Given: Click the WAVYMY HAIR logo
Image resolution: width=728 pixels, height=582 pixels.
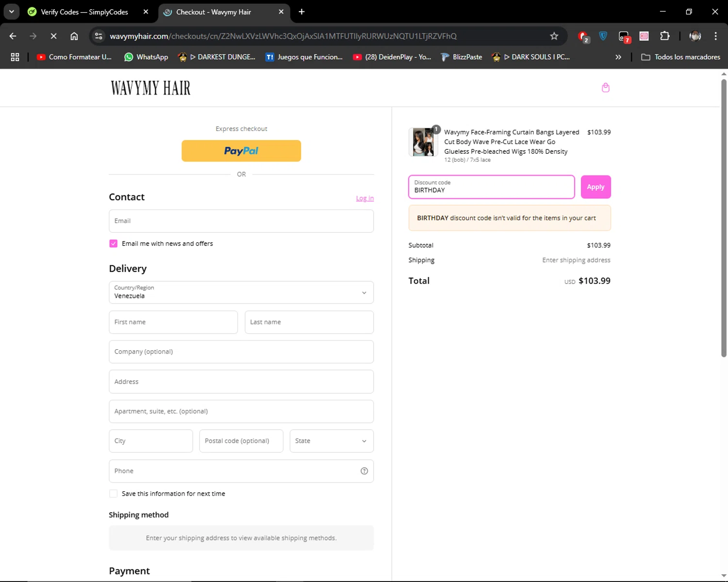Looking at the screenshot, I should click(150, 88).
